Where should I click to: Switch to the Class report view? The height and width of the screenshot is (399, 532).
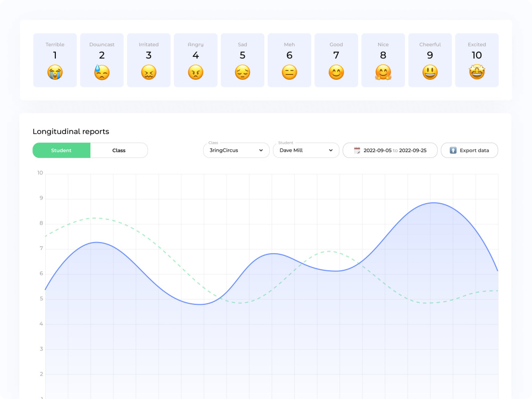click(119, 151)
